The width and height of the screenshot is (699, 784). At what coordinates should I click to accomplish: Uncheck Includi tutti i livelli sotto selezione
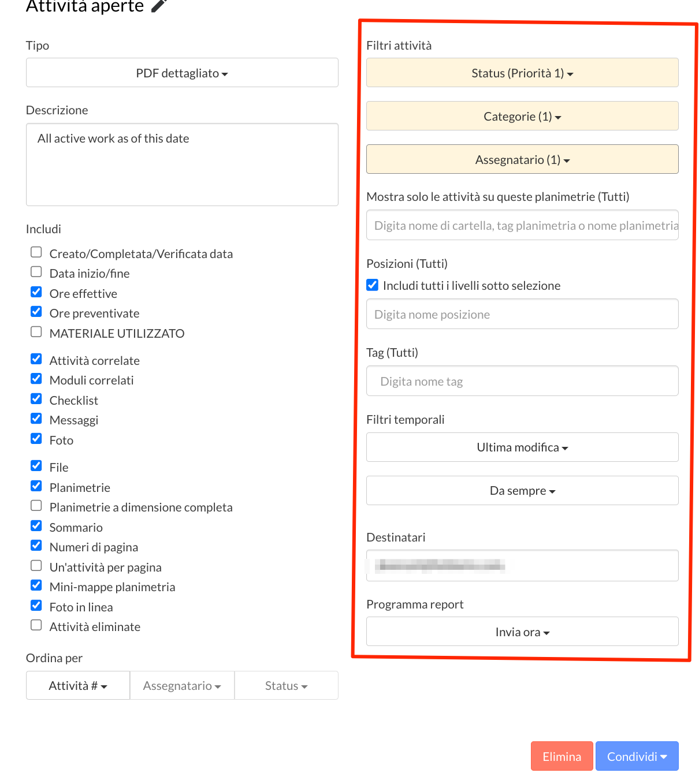[373, 285]
